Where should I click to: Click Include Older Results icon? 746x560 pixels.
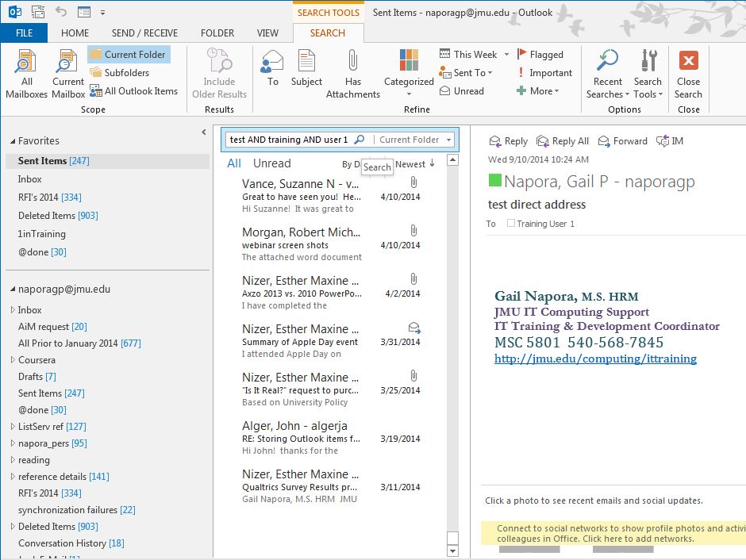coord(219,74)
